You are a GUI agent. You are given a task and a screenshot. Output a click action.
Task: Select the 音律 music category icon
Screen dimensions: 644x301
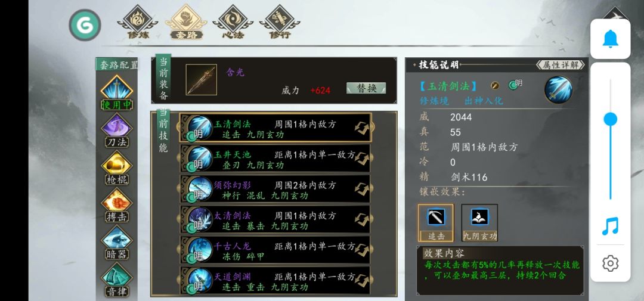click(x=117, y=280)
